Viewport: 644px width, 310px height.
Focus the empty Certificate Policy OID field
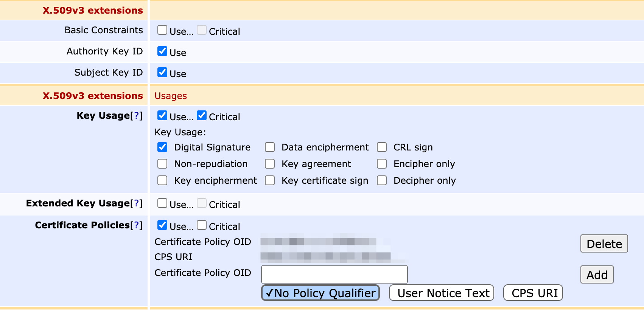click(x=334, y=274)
